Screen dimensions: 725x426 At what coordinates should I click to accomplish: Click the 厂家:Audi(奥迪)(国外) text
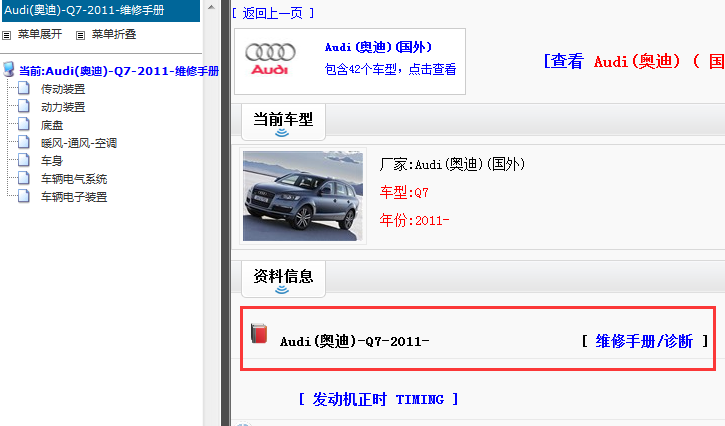coord(452,164)
